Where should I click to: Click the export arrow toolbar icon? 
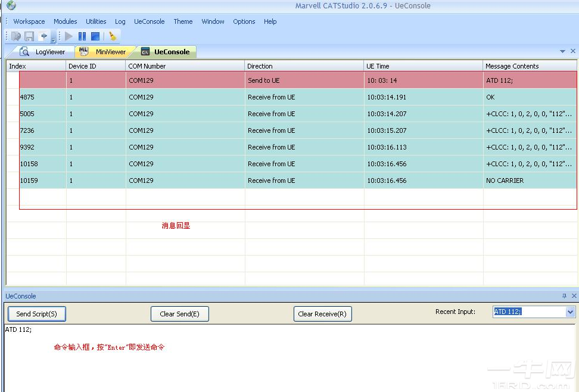coord(43,36)
